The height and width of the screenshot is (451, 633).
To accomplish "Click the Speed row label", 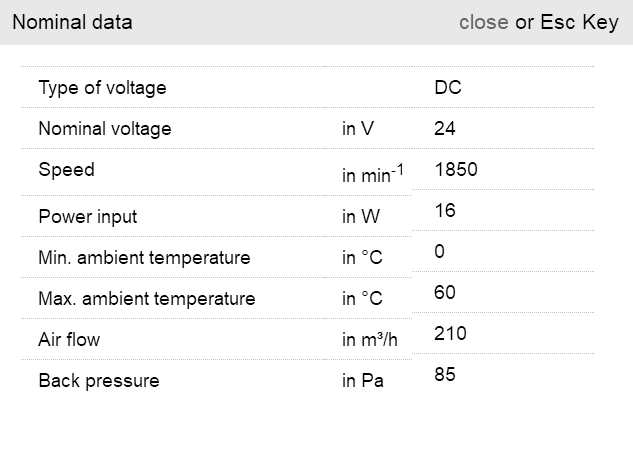I will 66,170.
